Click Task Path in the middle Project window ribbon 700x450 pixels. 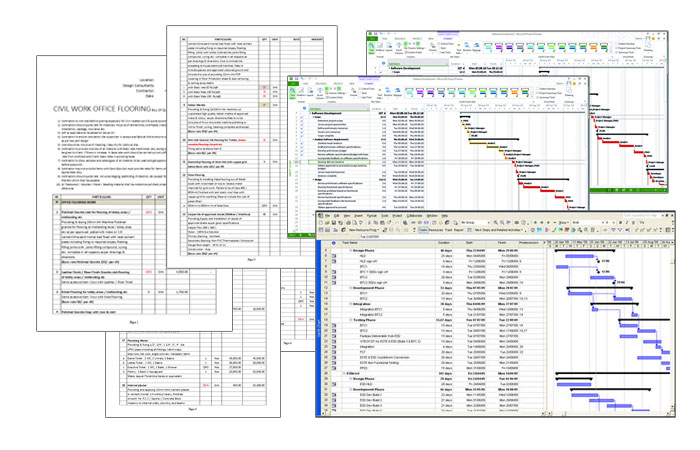click(379, 93)
